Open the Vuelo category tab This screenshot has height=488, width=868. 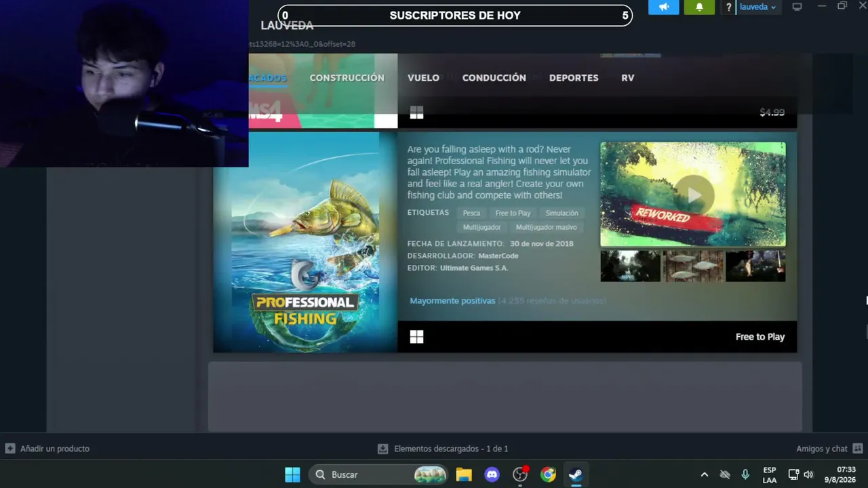pos(423,78)
